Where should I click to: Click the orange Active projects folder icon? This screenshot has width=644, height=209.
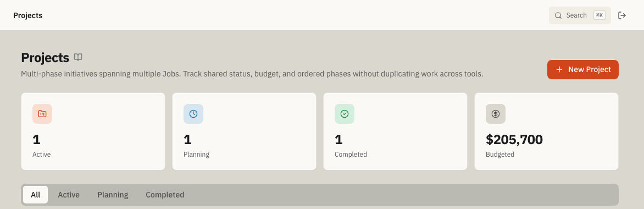(x=42, y=114)
